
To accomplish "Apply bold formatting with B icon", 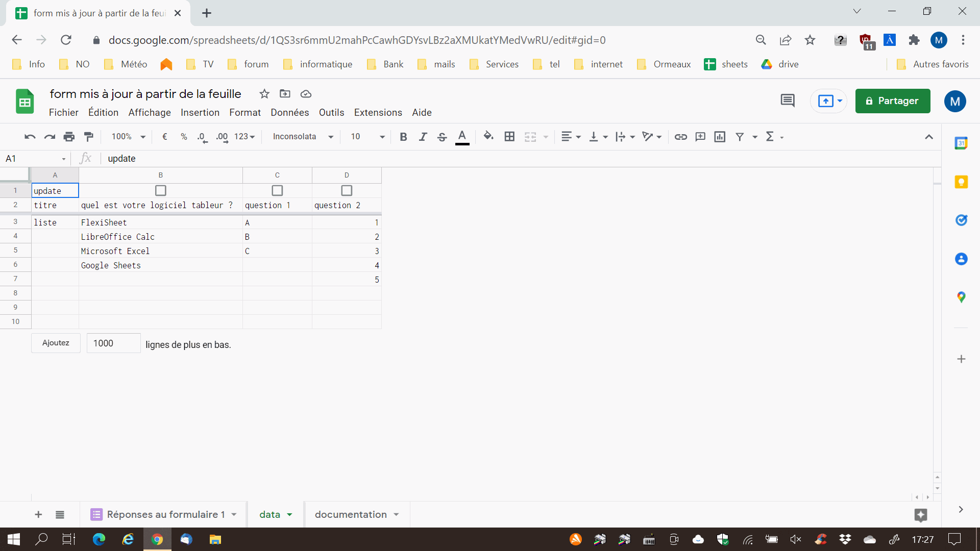I will (403, 137).
